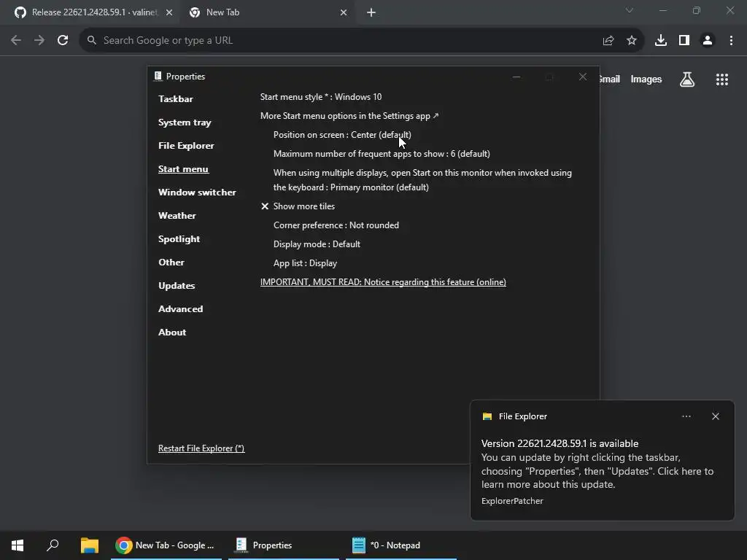
Task: Open the Chrome profile avatar
Action: pyautogui.click(x=708, y=41)
